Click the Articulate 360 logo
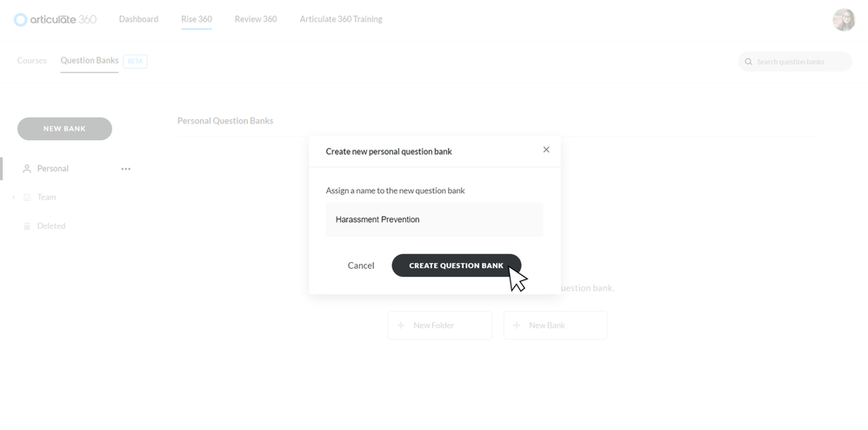Screen dimensions: 868x430 point(55,19)
